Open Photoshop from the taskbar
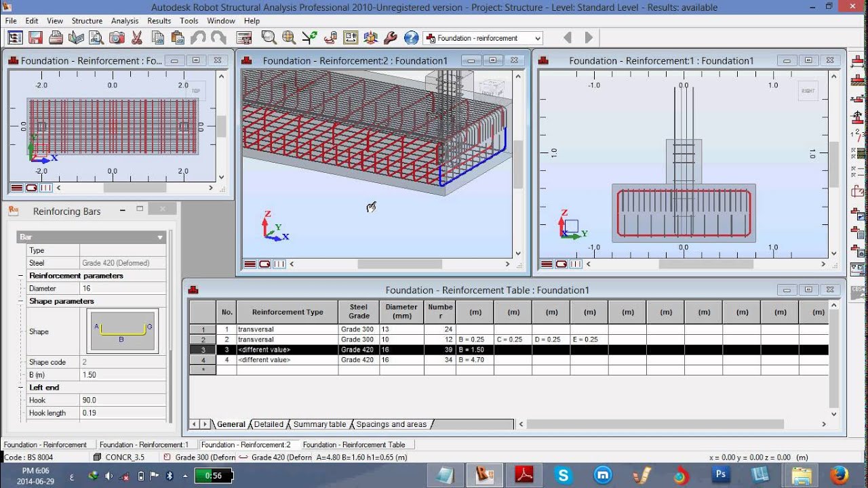The image size is (868, 488). pos(721,475)
